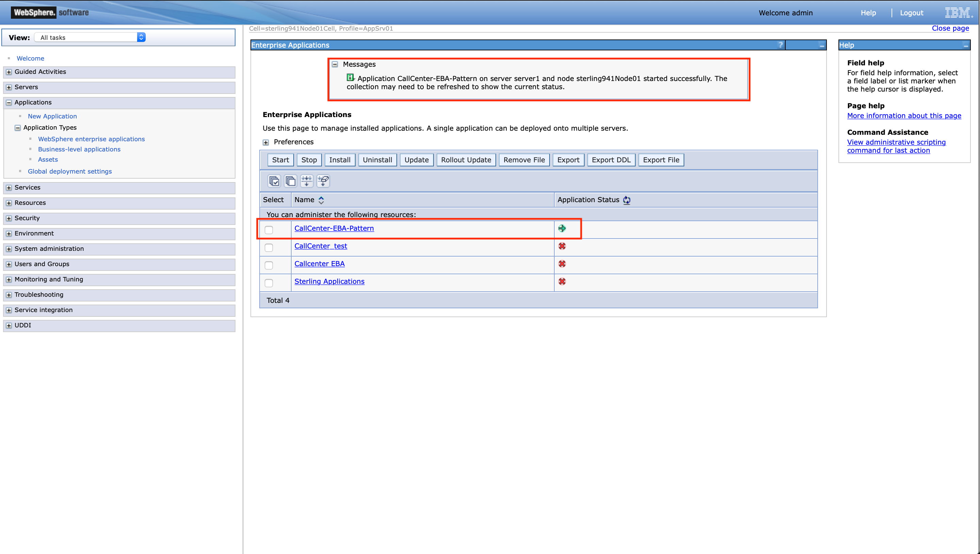This screenshot has height=554, width=980.
Task: Collapse the Messages section
Action: click(x=335, y=64)
